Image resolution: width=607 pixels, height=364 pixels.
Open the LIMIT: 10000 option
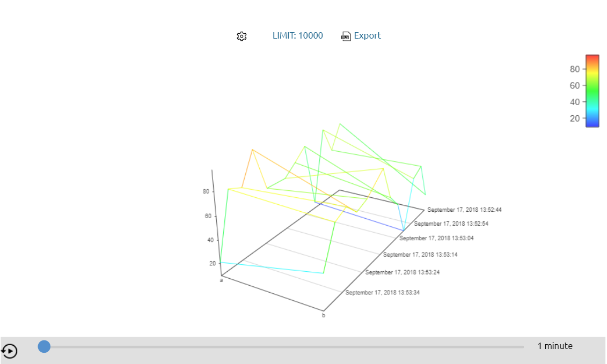click(298, 35)
